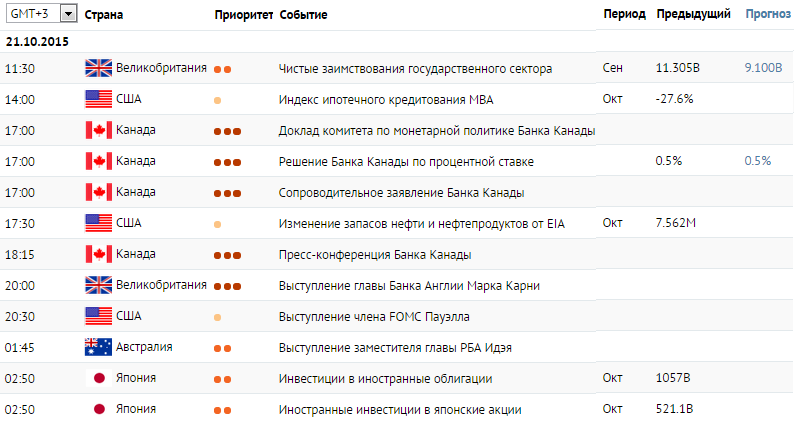The image size is (795, 424).
Task: Click the GMT+3 timezone selection field
Action: [42, 14]
